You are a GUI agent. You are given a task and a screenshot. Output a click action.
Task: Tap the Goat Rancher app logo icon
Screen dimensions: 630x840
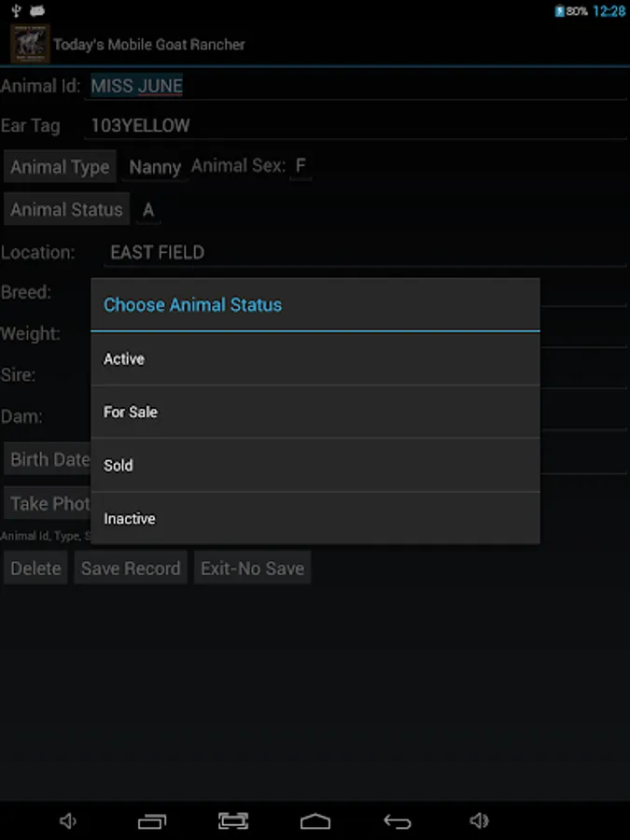[x=28, y=44]
